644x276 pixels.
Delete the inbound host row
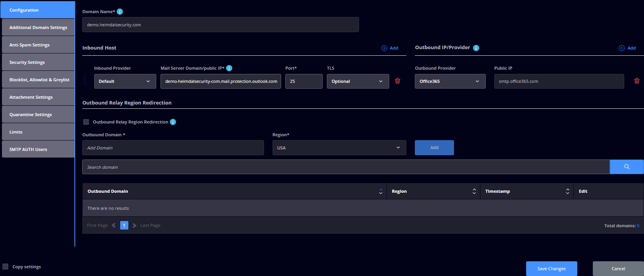click(x=397, y=81)
